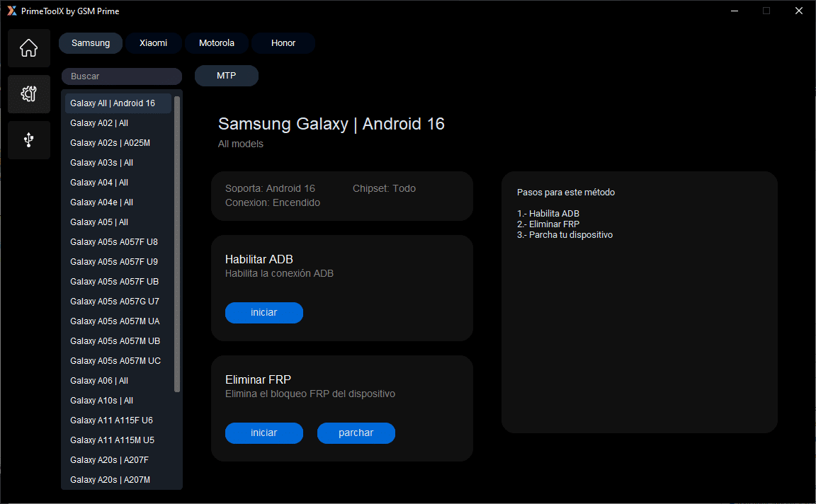Image resolution: width=816 pixels, height=504 pixels.
Task: Click the USB connection icon
Action: [x=28, y=140]
